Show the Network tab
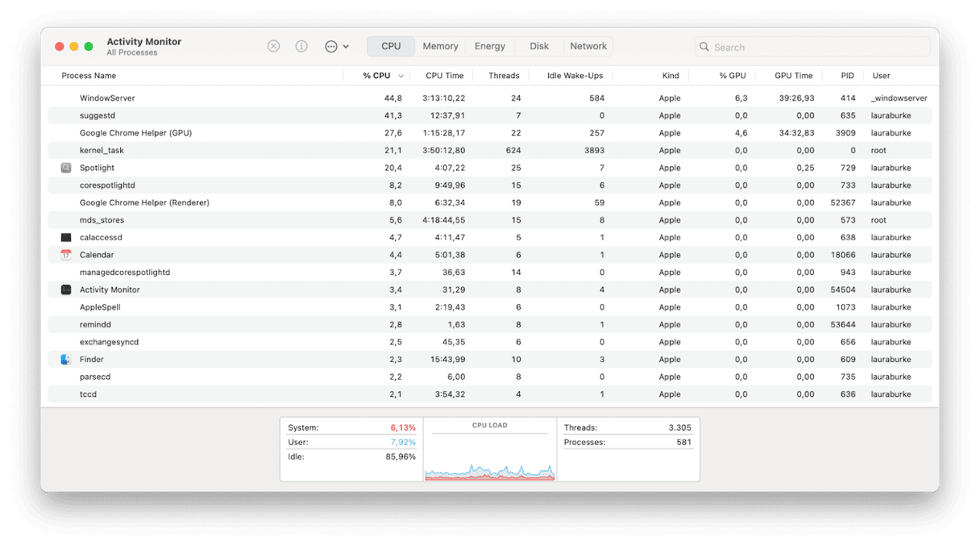980x546 pixels. (588, 47)
